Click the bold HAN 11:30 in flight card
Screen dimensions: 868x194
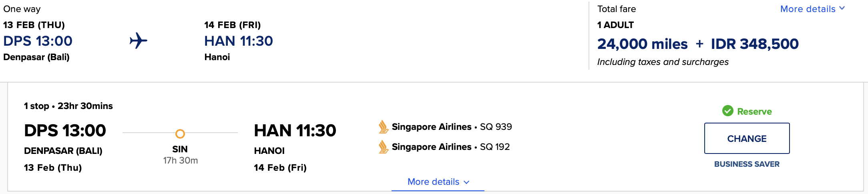(x=295, y=131)
